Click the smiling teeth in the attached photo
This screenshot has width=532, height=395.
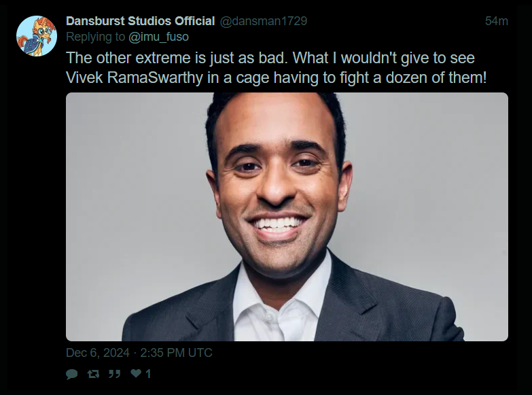point(277,224)
